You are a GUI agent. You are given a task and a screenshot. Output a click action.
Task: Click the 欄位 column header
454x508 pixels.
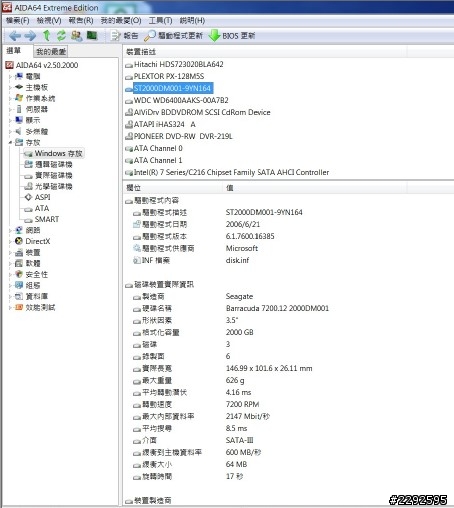click(x=172, y=188)
